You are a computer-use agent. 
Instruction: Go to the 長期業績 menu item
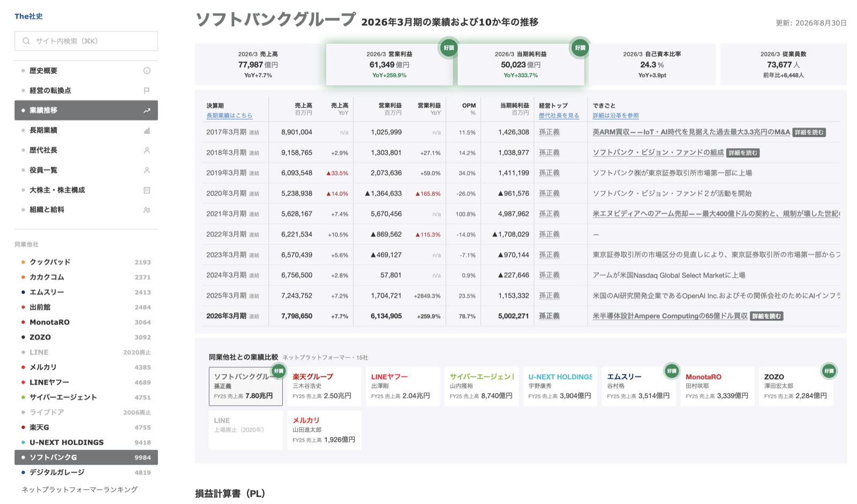[x=86, y=130]
